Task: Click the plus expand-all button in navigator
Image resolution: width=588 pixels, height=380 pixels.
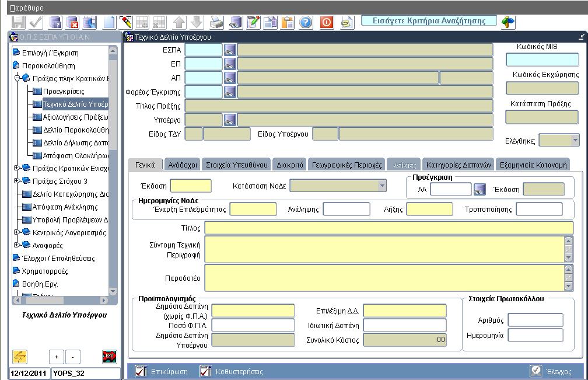Action: point(56,357)
